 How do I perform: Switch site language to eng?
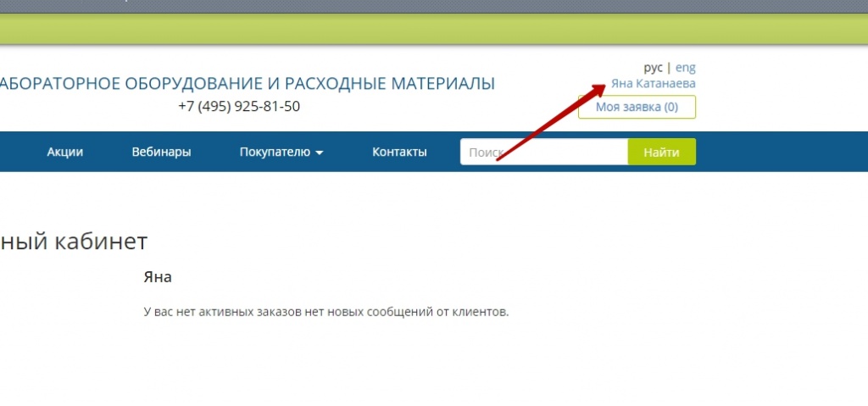pyautogui.click(x=685, y=68)
